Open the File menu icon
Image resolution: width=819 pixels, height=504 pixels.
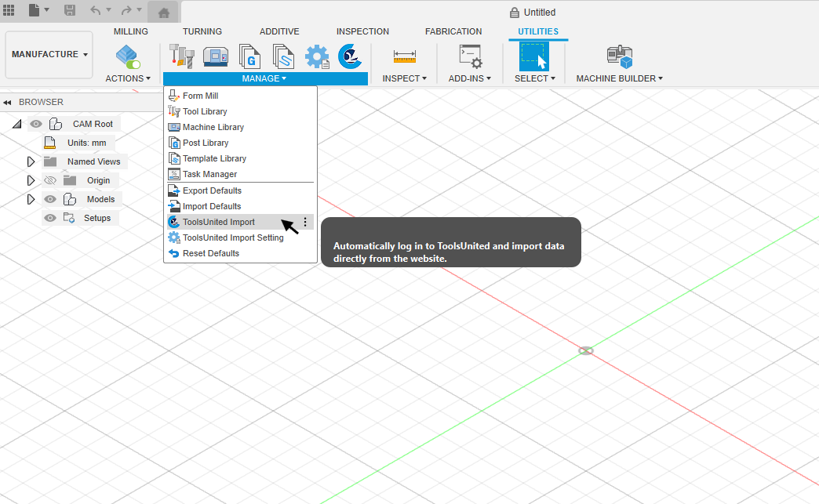coord(34,10)
